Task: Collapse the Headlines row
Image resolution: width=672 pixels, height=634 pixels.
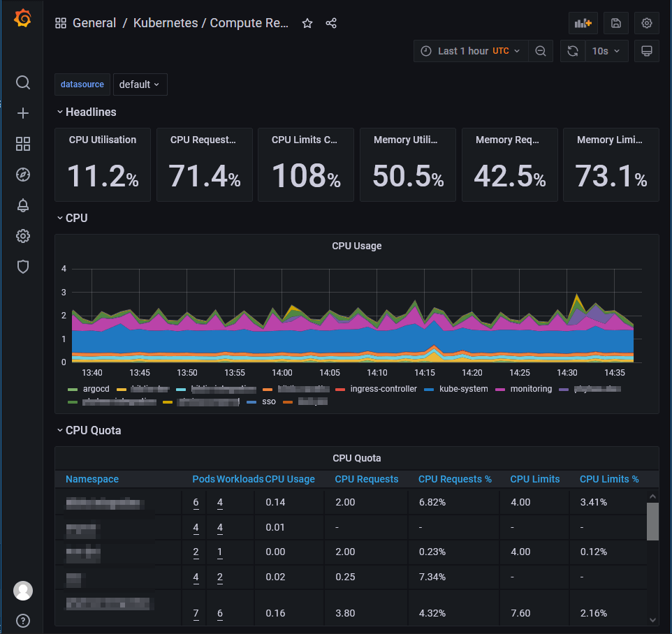Action: point(87,112)
